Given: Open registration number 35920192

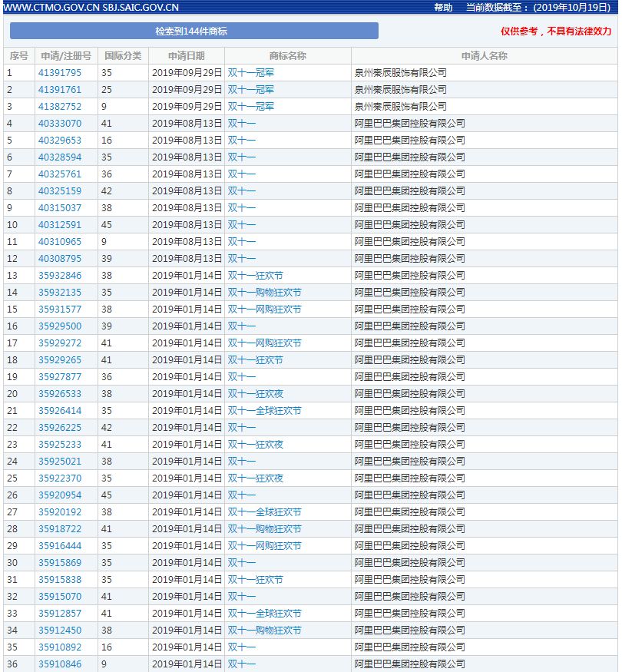Looking at the screenshot, I should click(x=60, y=512).
